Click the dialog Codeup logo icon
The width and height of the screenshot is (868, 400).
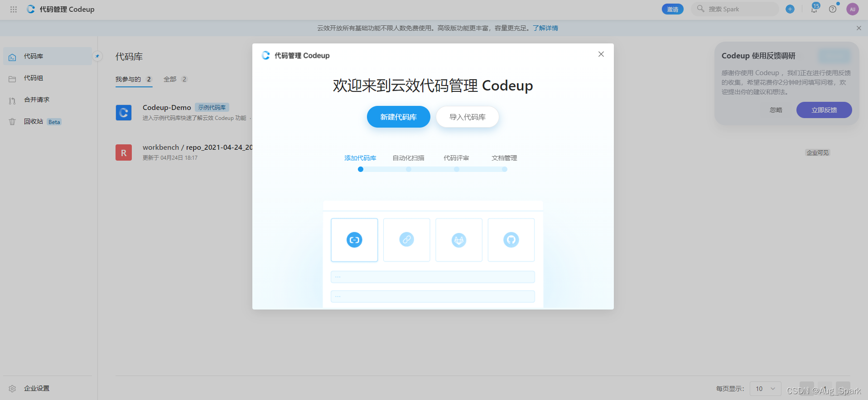click(266, 55)
